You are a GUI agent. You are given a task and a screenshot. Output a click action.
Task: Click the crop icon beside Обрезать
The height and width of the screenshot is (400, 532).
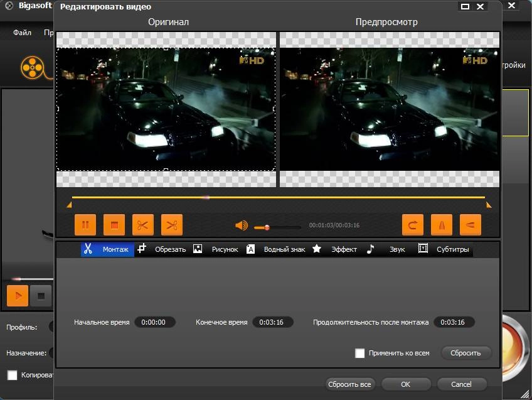point(142,249)
